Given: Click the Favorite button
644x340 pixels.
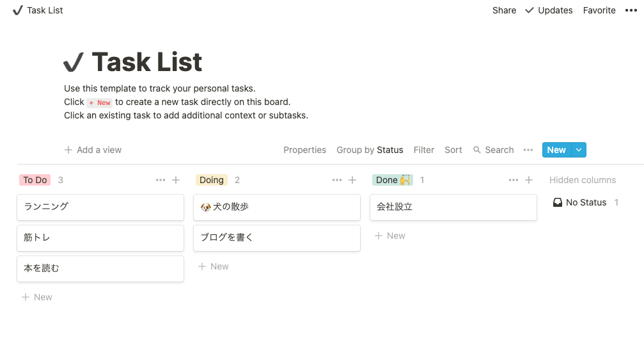Looking at the screenshot, I should 599,10.
